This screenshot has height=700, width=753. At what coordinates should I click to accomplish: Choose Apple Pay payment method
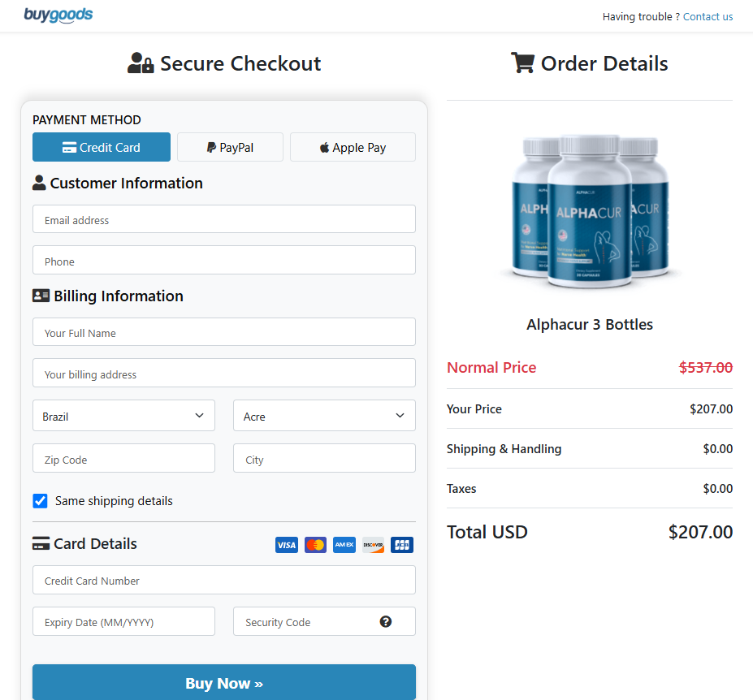(x=353, y=147)
